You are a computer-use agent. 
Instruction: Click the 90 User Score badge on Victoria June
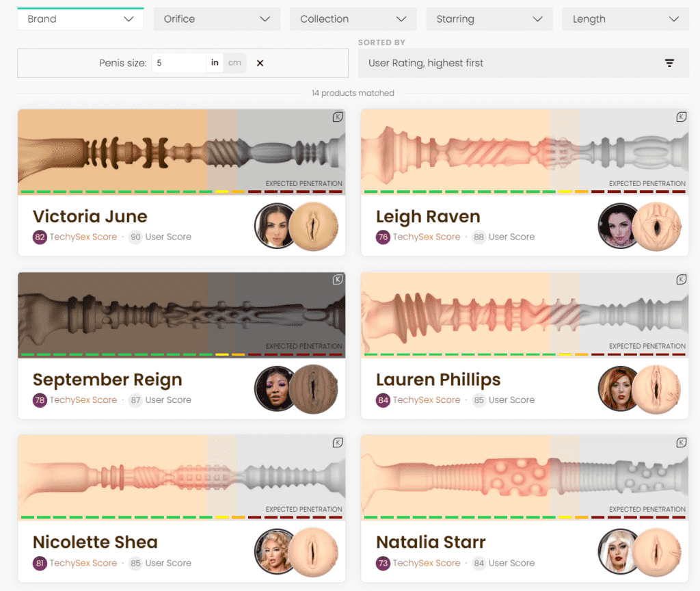click(x=135, y=237)
